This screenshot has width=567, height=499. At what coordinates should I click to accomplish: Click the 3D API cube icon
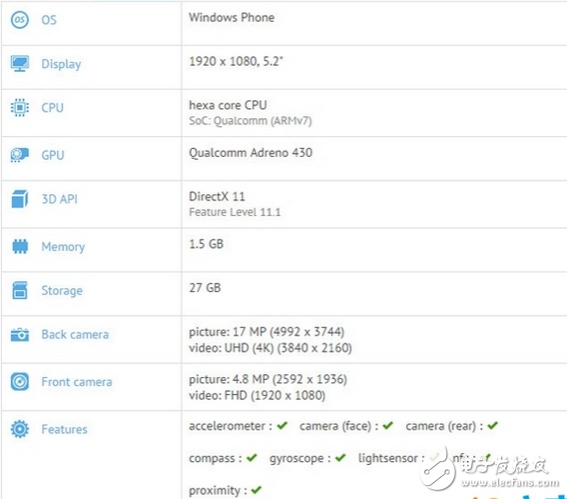click(x=20, y=199)
